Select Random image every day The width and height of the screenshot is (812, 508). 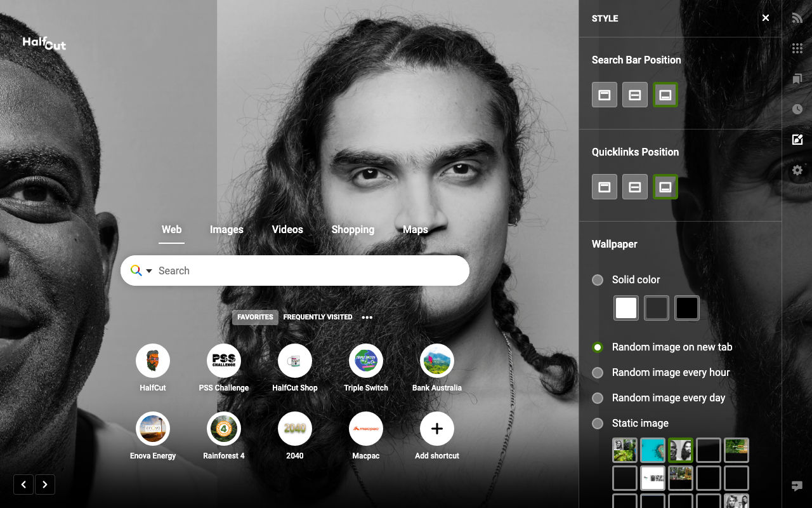click(x=598, y=398)
